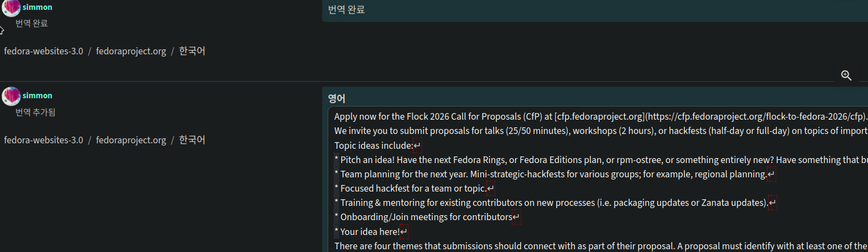The image size is (868, 252).
Task: Click the 'Training & mentoring' source line
Action: coord(554,203)
